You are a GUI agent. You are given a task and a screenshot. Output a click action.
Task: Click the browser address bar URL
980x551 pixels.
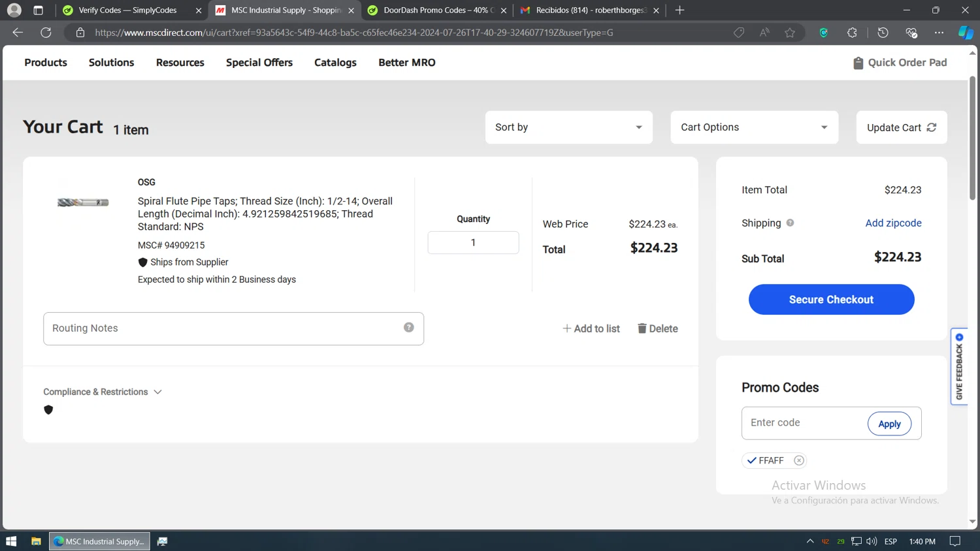tap(353, 33)
